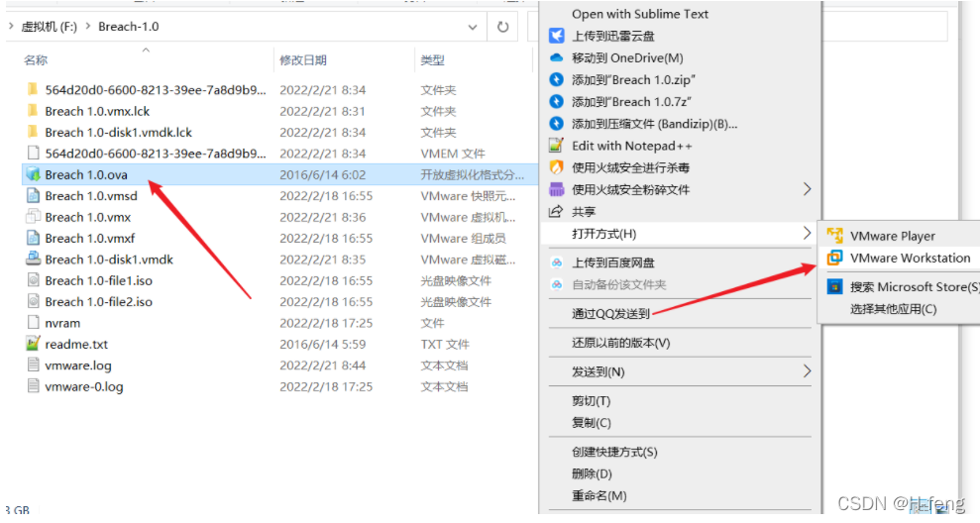Click the icon beside 添加到"Breach 1.0.7z"

[556, 101]
